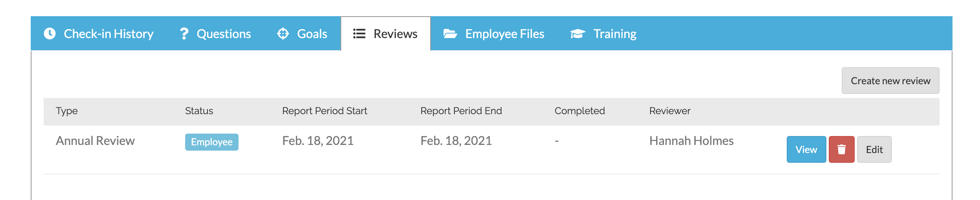Click the graduation cap Training icon
Viewport: 980px width, 200px height.
578,34
